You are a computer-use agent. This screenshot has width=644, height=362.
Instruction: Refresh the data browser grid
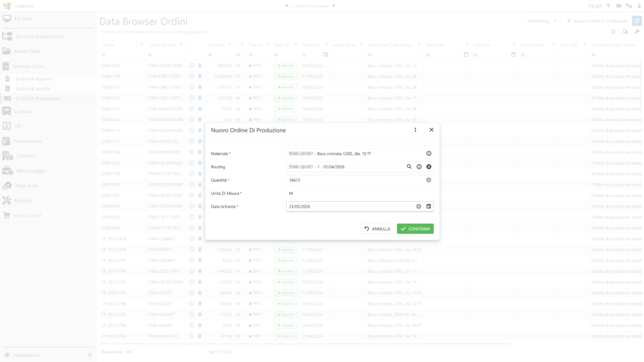637,21
